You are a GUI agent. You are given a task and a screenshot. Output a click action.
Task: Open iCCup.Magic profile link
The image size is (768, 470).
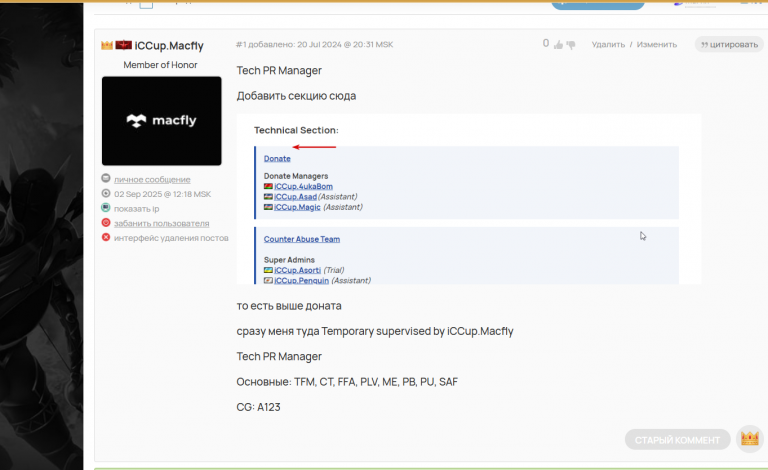297,207
